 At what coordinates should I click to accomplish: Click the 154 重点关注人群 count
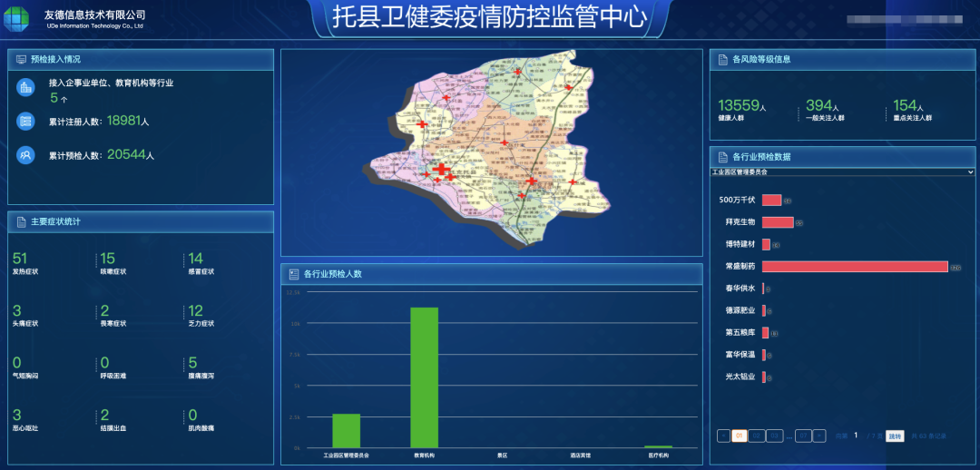tap(912, 110)
